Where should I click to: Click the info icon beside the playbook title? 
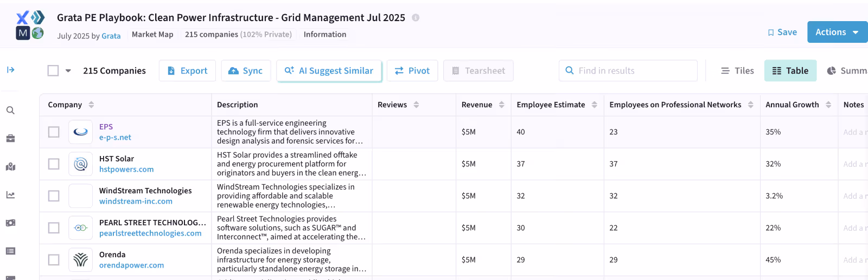416,17
